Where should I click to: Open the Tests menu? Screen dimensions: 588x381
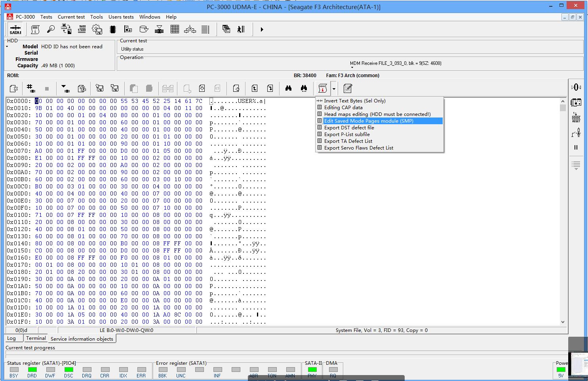point(46,17)
